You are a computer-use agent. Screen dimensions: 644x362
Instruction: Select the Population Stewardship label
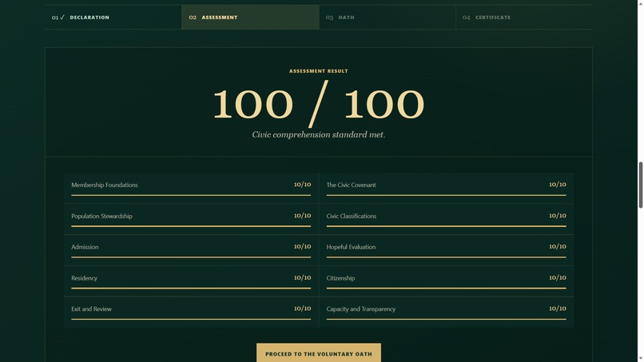101,216
